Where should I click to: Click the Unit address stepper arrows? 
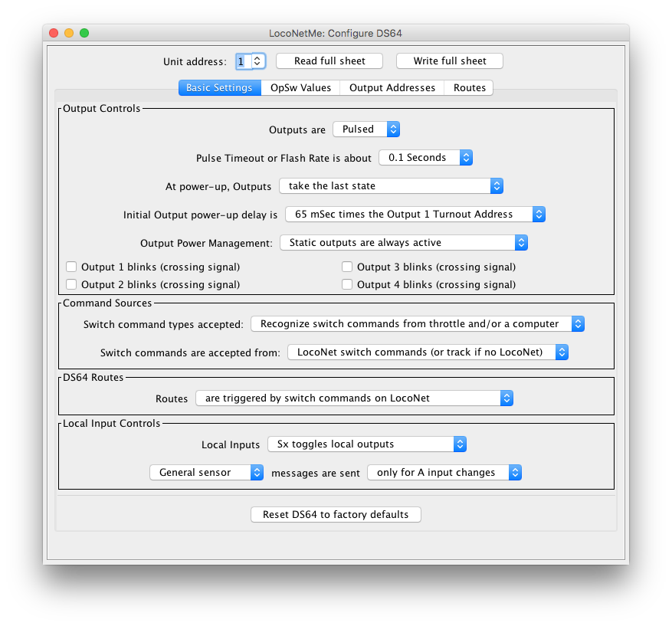click(258, 61)
